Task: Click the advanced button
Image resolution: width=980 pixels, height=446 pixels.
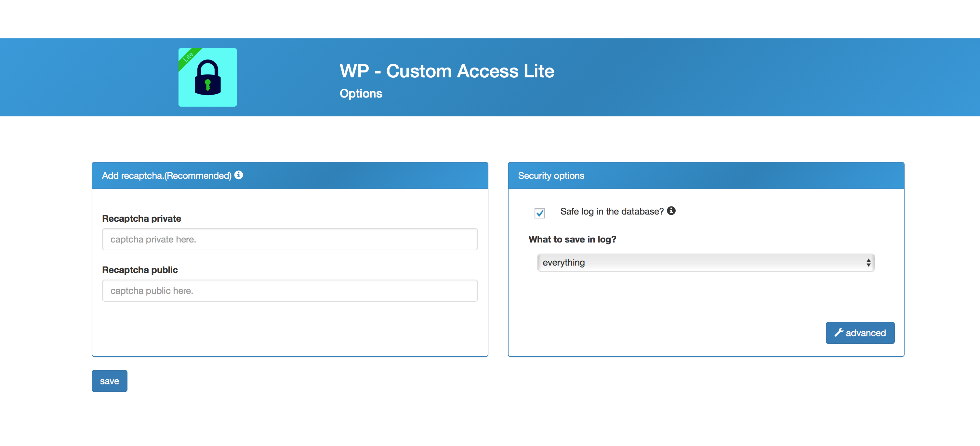Action: pyautogui.click(x=860, y=333)
